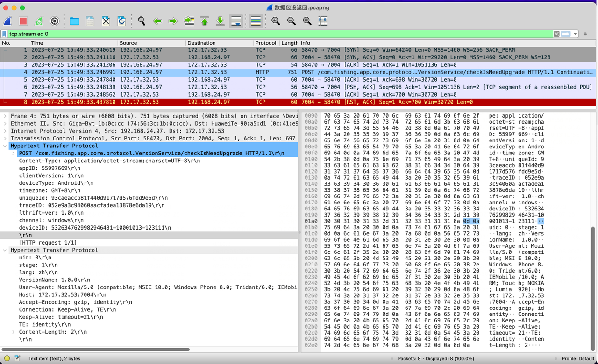Expand the Content-Length: 2 field

click(14, 332)
